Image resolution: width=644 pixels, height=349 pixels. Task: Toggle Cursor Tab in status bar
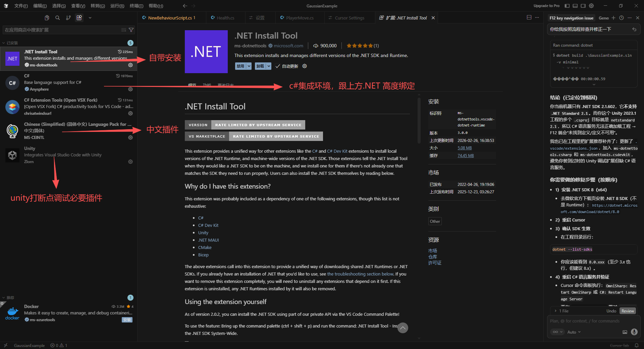tap(619, 345)
